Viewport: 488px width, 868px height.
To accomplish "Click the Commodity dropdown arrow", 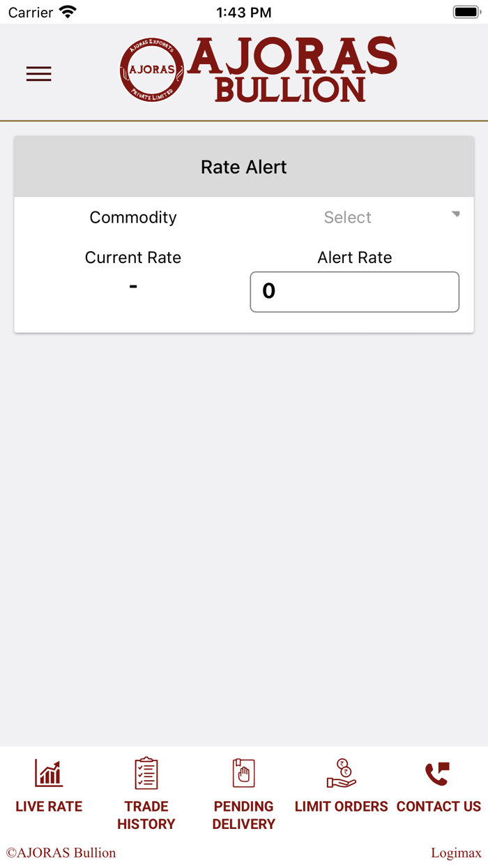I will (x=456, y=214).
